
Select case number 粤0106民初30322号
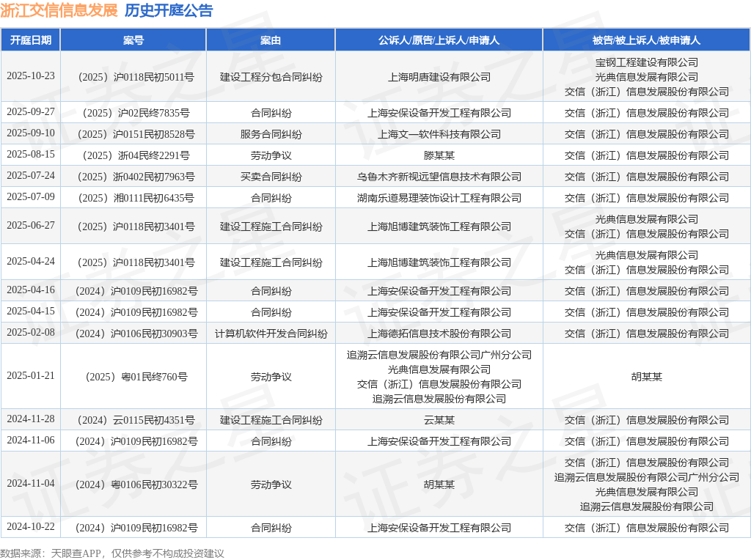tap(136, 485)
